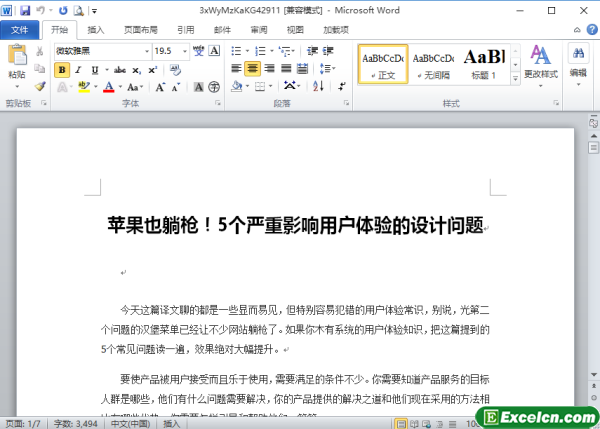Switch to the Insert (插入) tab
The image size is (600, 429).
[96, 30]
